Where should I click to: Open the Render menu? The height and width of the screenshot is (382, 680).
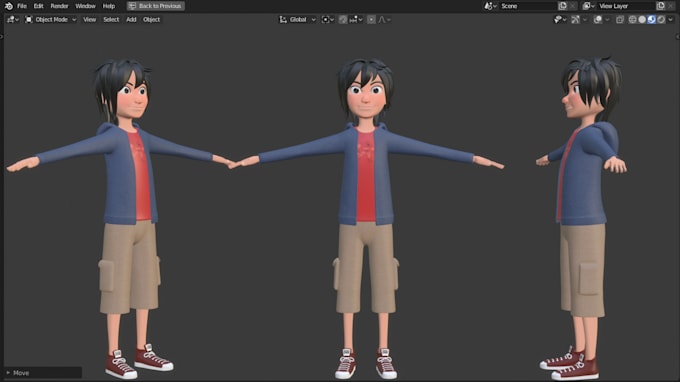point(59,6)
